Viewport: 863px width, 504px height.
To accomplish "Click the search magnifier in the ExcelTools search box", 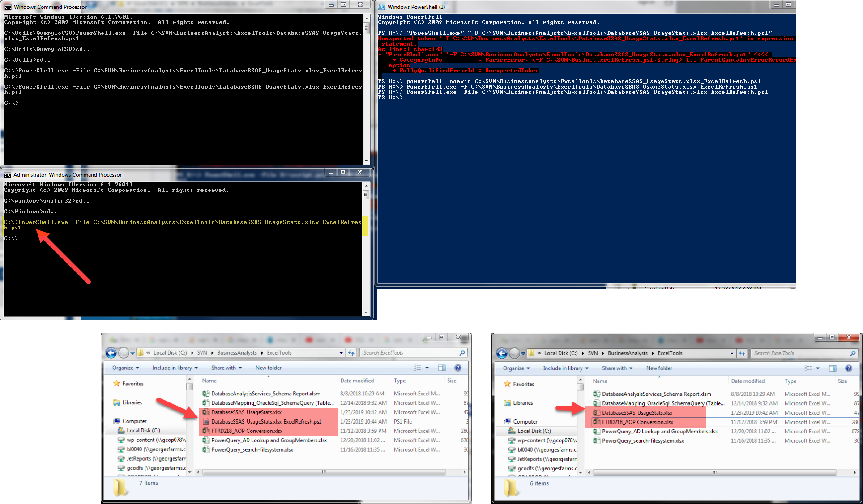I will coord(462,352).
